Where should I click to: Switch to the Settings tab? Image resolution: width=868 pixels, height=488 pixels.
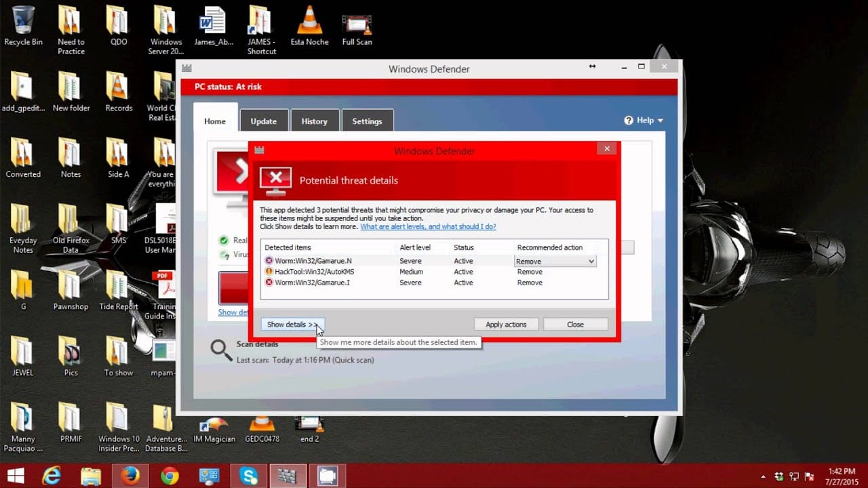(367, 121)
